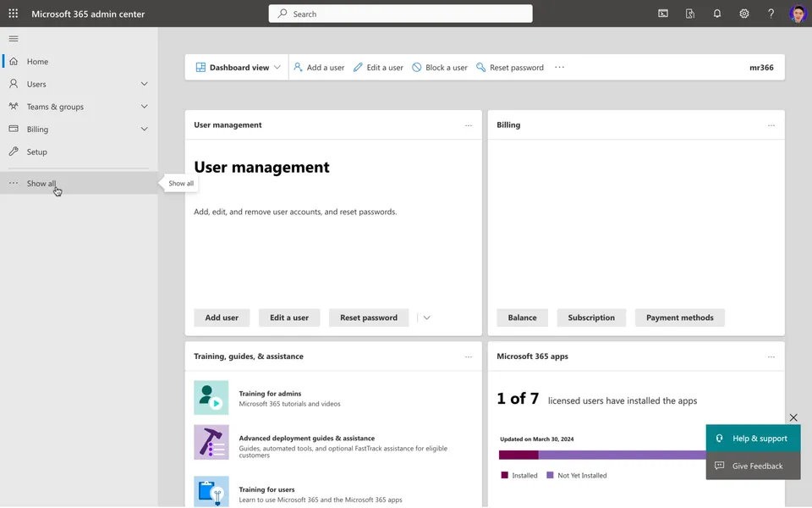Click the Training for admins thumbnail

pos(211,398)
